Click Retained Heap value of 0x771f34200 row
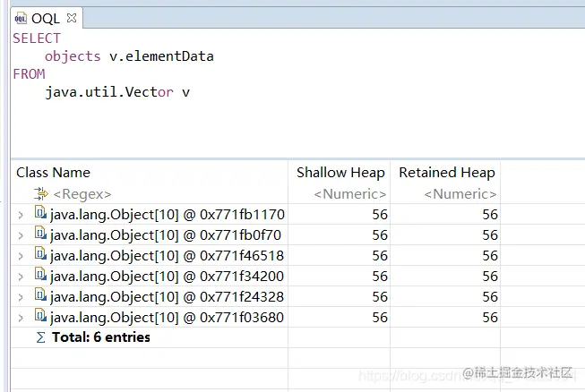Image resolution: width=585 pixels, height=392 pixels. coord(490,277)
